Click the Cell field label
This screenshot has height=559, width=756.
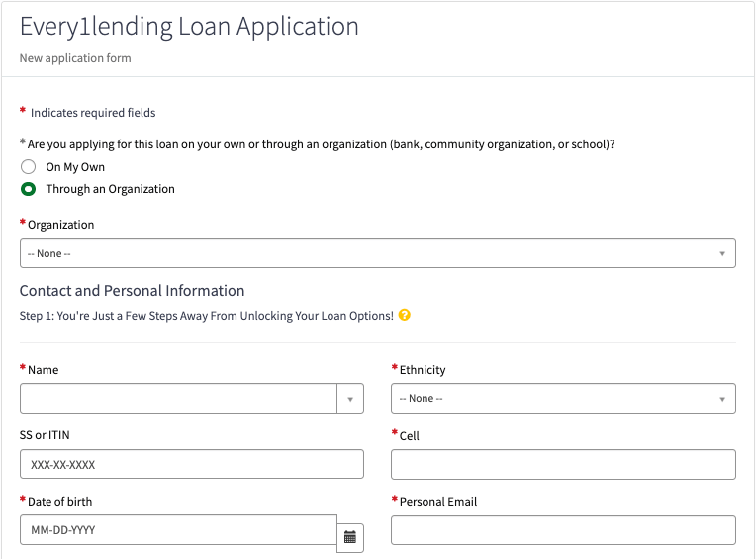point(409,435)
